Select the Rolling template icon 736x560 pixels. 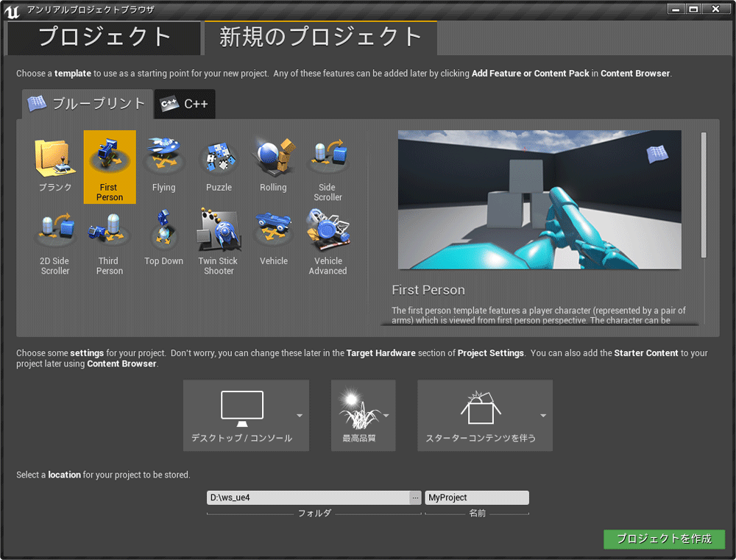click(x=274, y=157)
